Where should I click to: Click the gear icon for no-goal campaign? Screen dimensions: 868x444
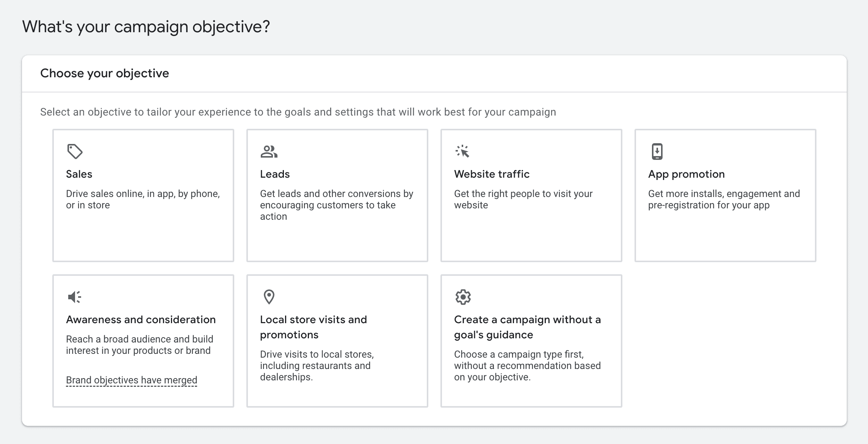coord(463,297)
